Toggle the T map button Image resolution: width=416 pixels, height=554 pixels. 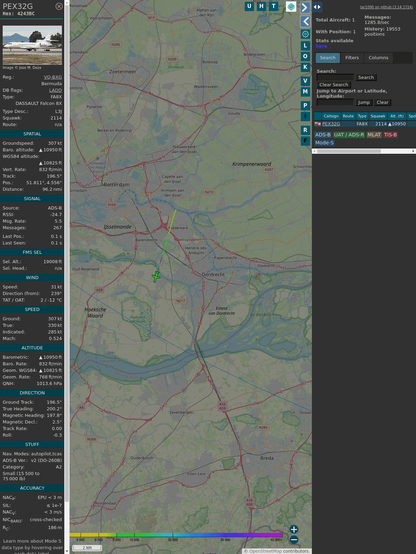[x=273, y=6]
